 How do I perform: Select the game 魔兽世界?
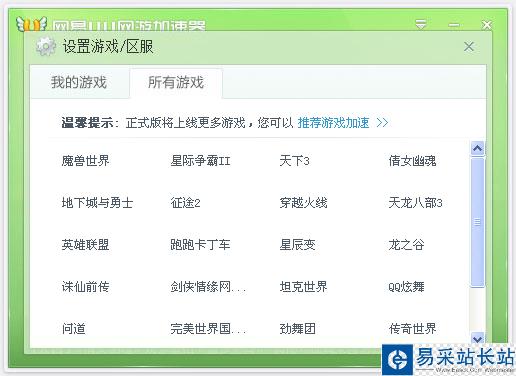86,161
